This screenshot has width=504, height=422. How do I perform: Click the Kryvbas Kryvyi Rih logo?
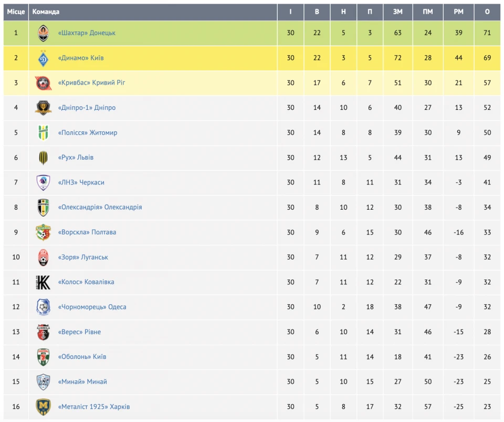[43, 83]
